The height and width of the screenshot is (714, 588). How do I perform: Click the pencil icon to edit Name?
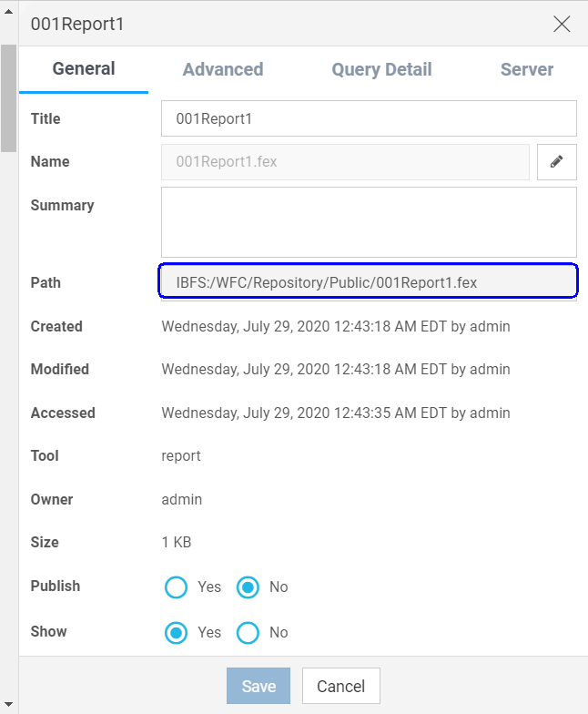point(556,162)
